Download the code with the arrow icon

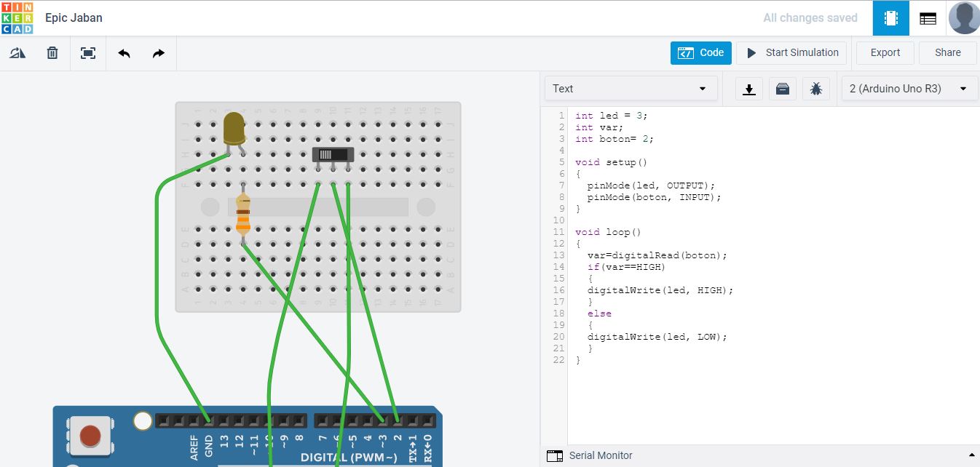tap(748, 89)
